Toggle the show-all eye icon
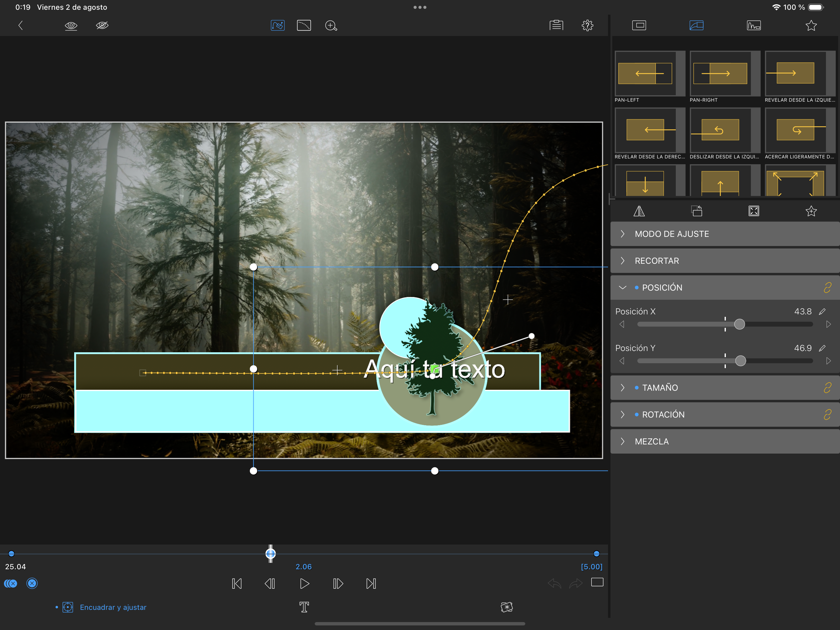This screenshot has width=840, height=630. click(x=71, y=25)
